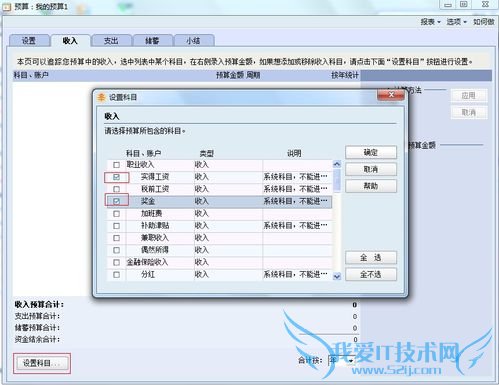Image resolution: width=499 pixels, height=385 pixels.
Task: Enable the 分红 checkbox
Action: 116,275
